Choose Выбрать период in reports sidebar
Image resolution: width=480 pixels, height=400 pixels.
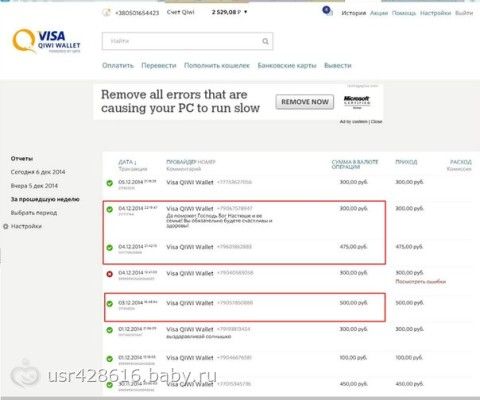(x=34, y=213)
